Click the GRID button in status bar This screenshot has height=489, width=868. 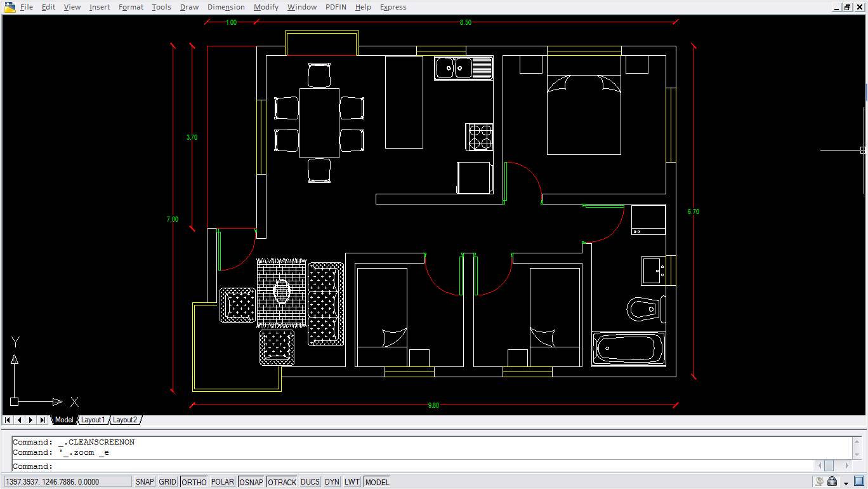click(x=168, y=482)
